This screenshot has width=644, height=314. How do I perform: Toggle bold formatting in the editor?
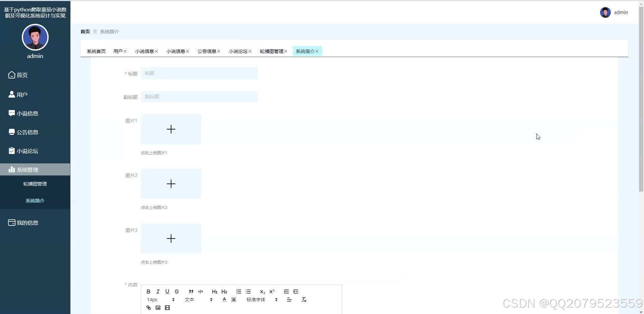pos(148,292)
